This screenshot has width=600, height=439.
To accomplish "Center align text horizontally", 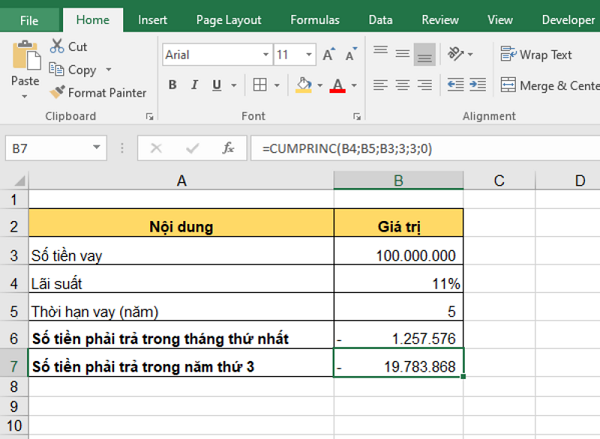I will pyautogui.click(x=403, y=85).
